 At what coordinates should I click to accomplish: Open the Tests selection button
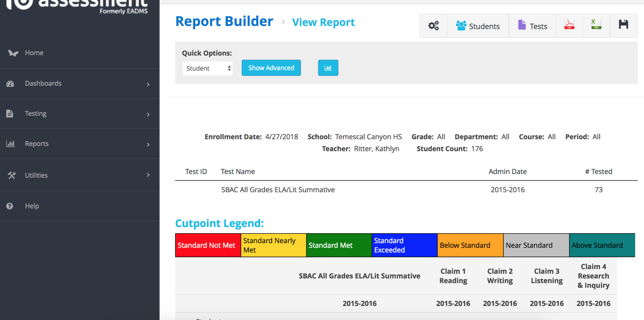point(532,26)
